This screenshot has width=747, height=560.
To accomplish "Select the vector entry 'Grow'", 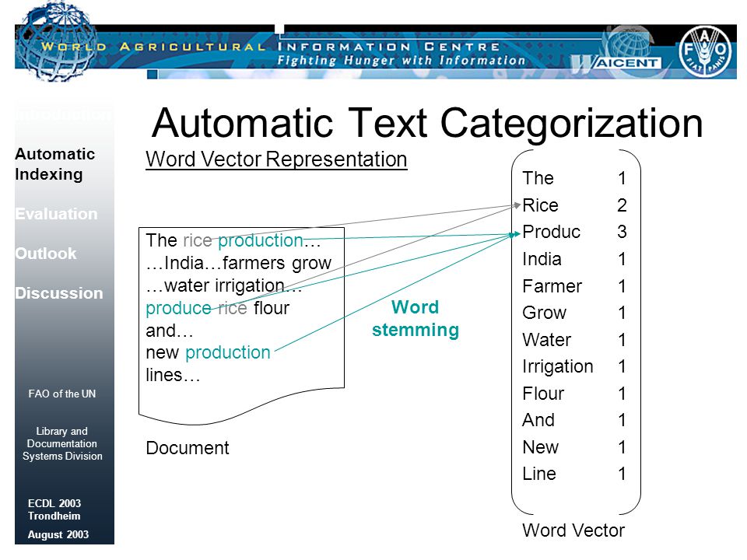I will pyautogui.click(x=544, y=313).
